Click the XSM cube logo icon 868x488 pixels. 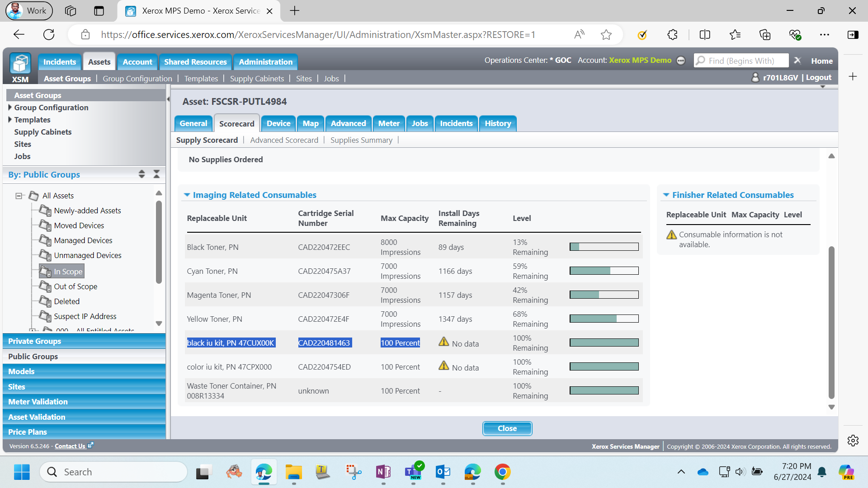[20, 63]
